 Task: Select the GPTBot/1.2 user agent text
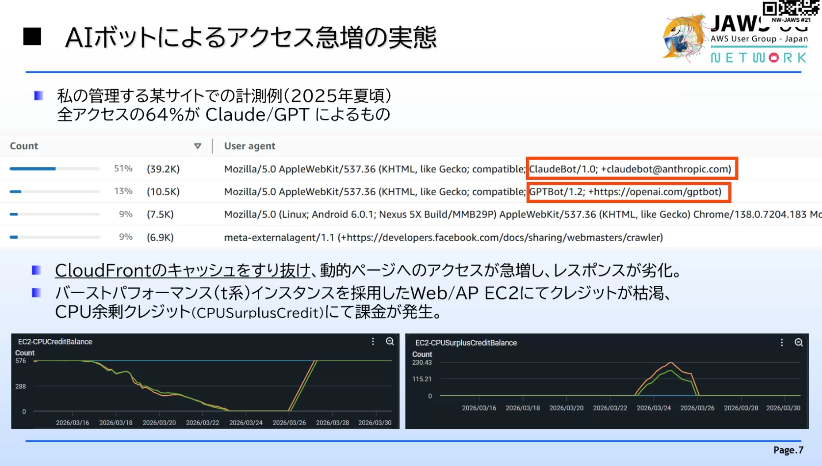coord(625,192)
